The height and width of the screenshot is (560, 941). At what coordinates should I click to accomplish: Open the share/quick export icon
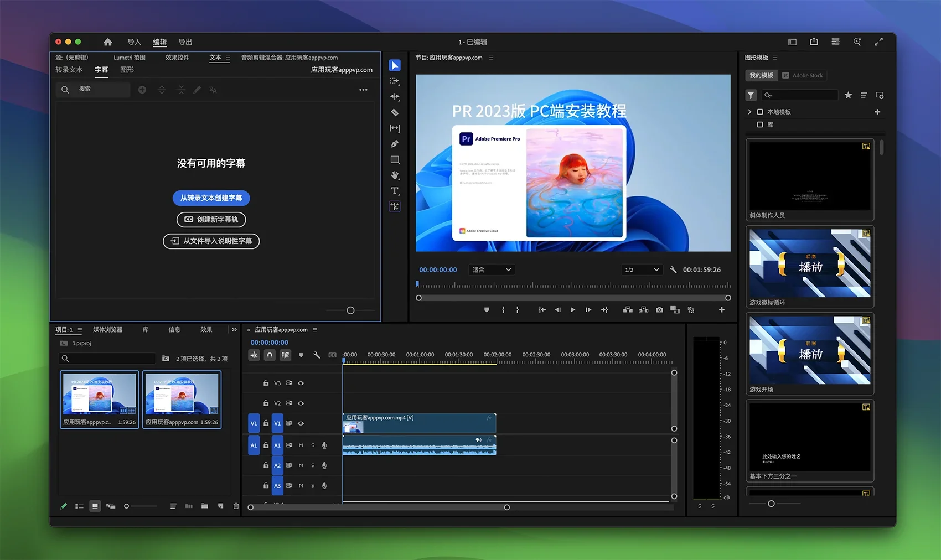(x=814, y=42)
